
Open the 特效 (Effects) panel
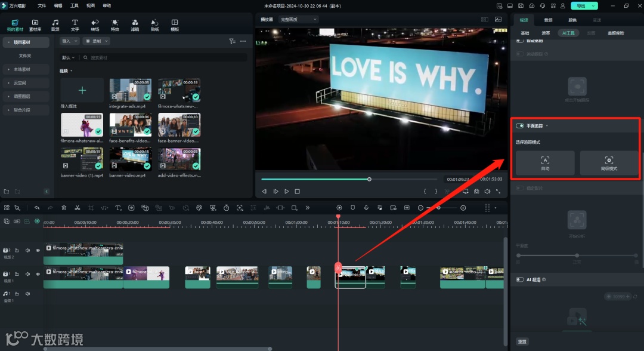tap(115, 24)
